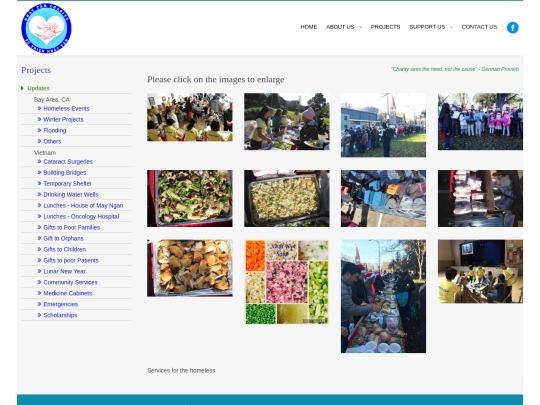Open Temporary Shelter link
Viewport: 540px width, 405px height.
click(68, 184)
